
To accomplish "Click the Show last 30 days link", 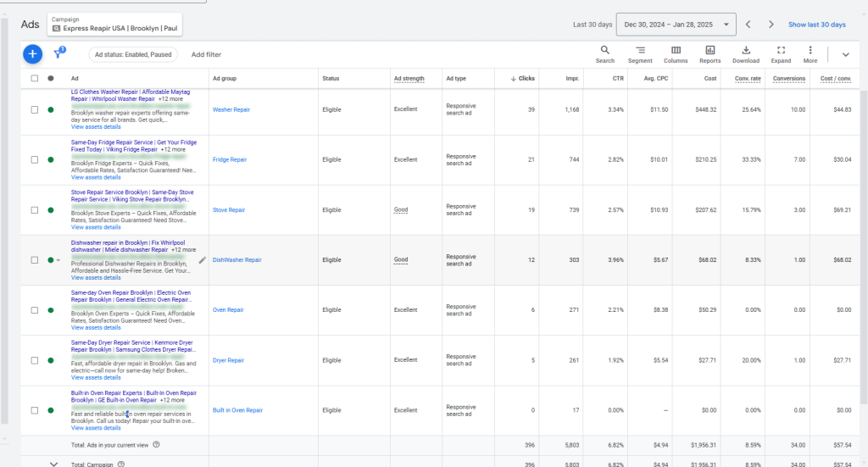I will [816, 25].
